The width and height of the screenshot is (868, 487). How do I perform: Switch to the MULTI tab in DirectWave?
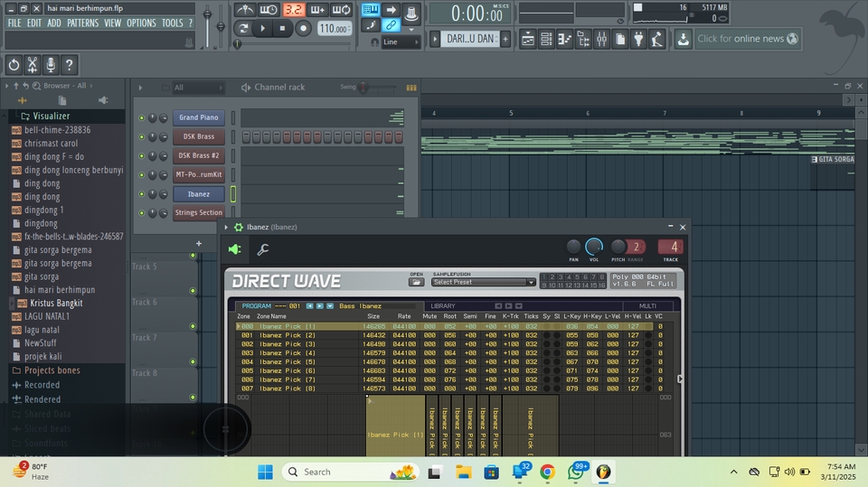point(647,306)
